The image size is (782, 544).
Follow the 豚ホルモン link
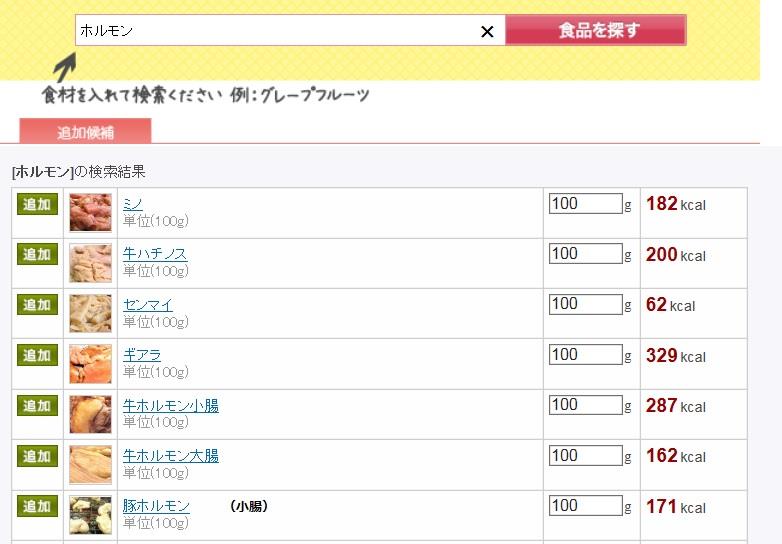156,506
